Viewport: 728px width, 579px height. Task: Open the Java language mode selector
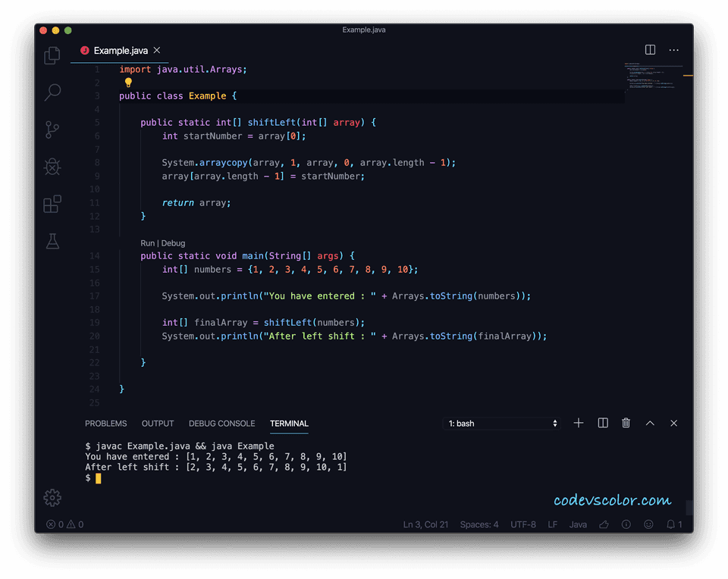tap(578, 524)
